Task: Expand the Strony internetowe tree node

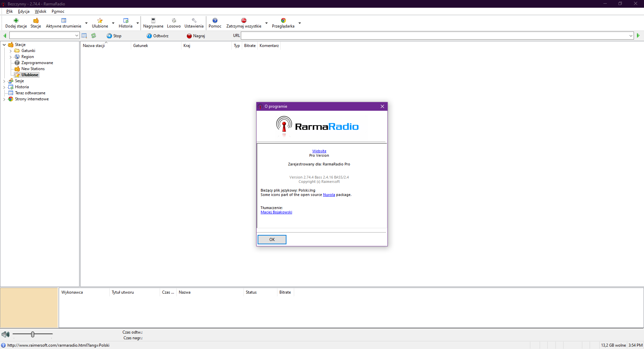Action: pyautogui.click(x=4, y=99)
